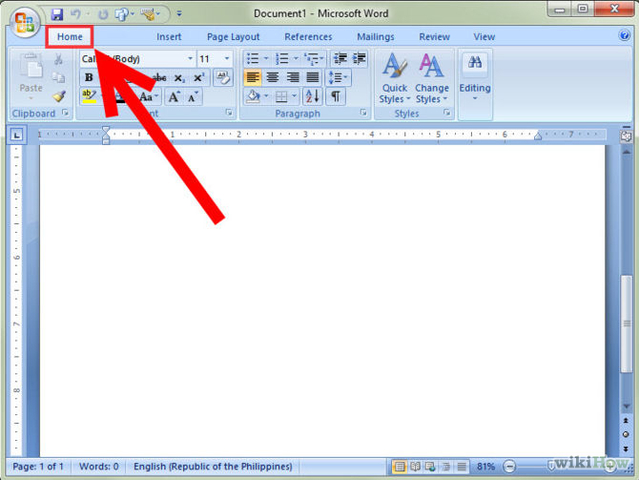
Task: Open Select Browse Object button
Action: pos(626,434)
